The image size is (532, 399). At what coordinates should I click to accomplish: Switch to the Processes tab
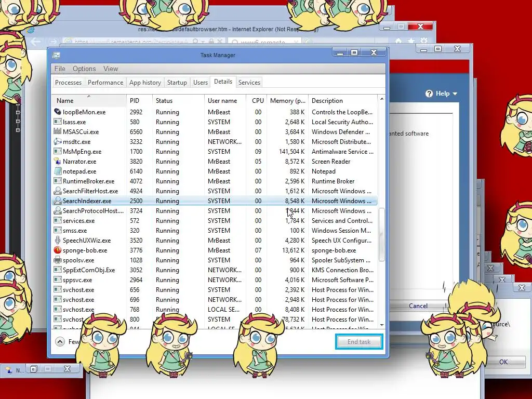(68, 83)
